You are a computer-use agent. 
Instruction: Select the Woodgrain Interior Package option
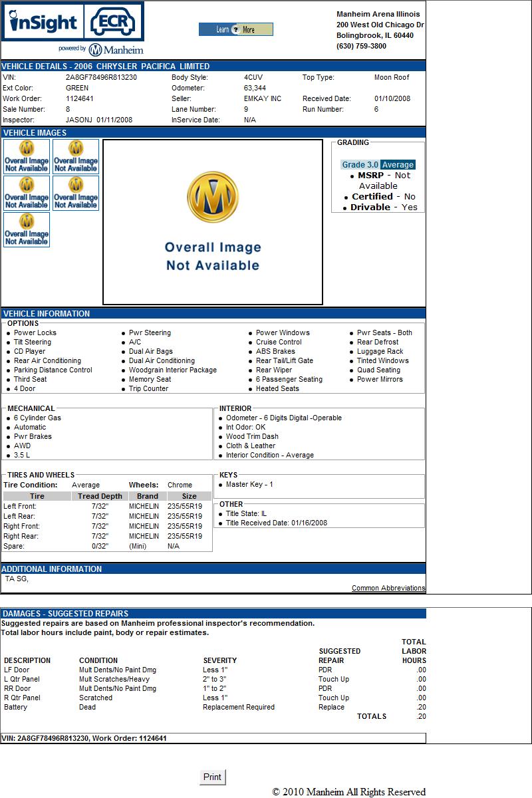(173, 370)
